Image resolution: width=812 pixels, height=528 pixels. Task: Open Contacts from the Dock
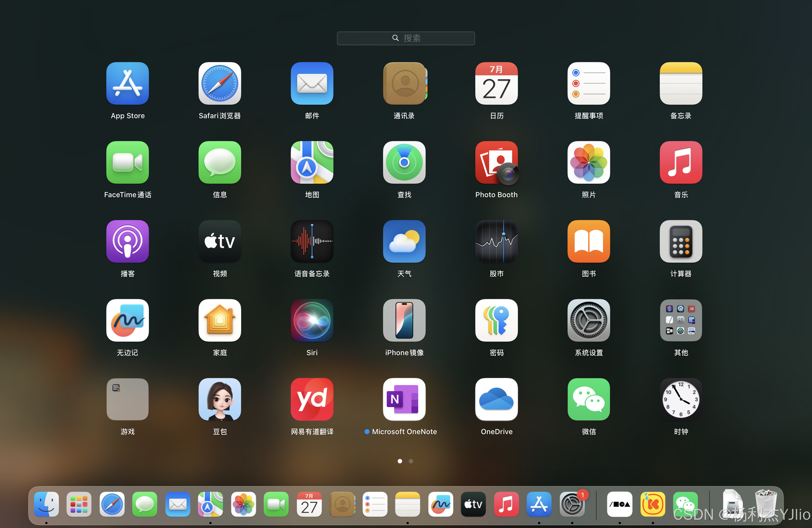tap(342, 504)
